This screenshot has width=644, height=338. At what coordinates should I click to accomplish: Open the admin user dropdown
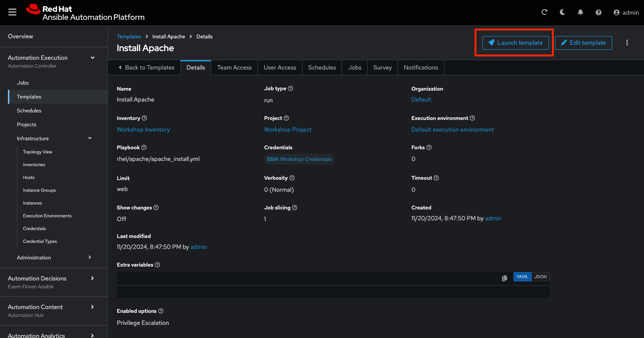626,12
